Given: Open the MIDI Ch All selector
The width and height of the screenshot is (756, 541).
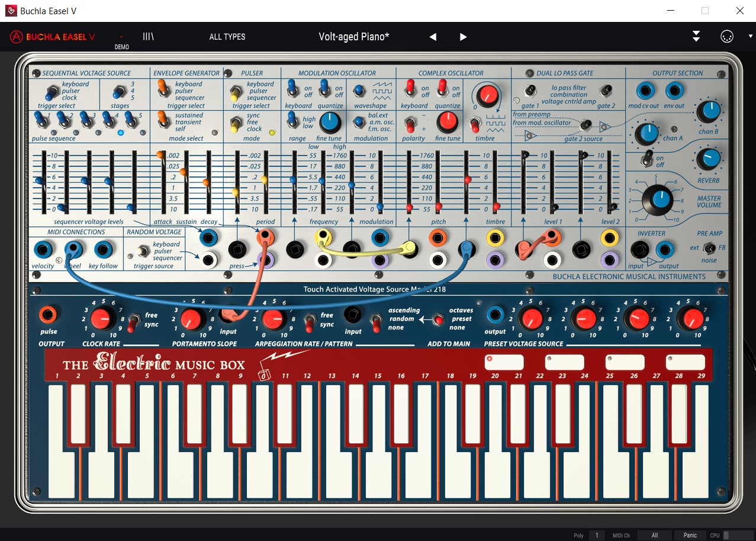Looking at the screenshot, I should [655, 535].
